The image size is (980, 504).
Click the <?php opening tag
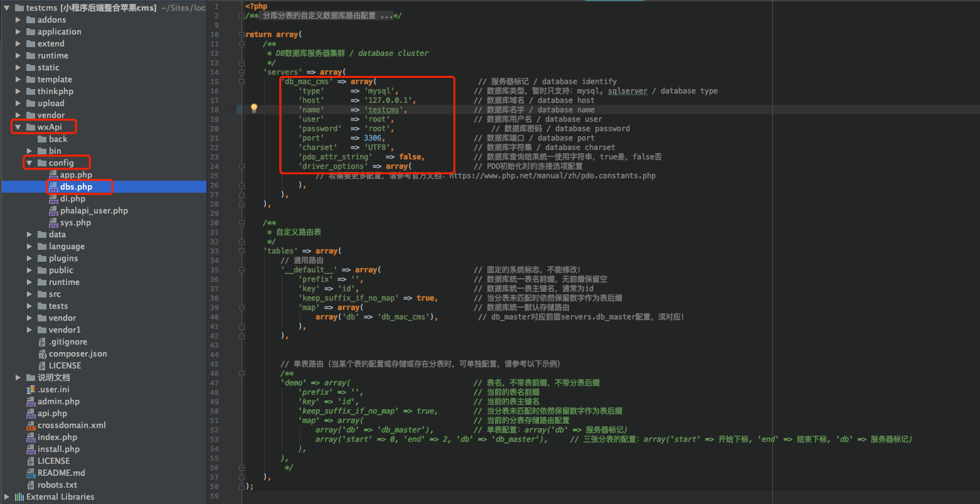tap(257, 6)
